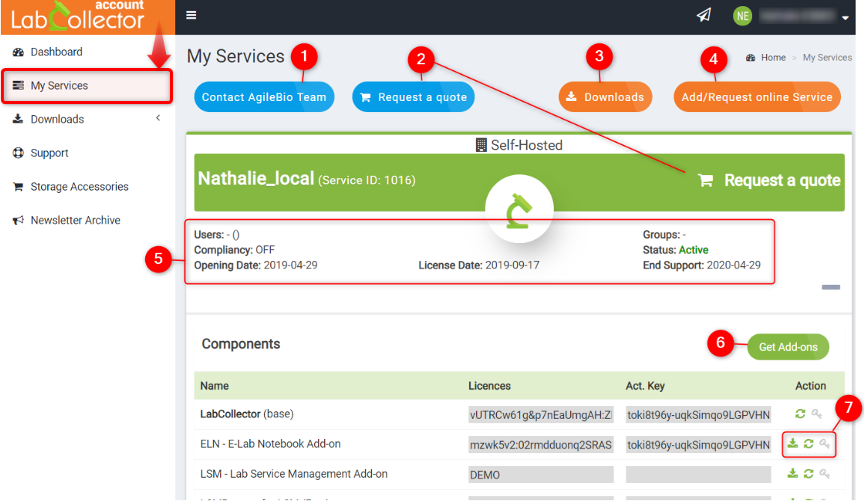The image size is (865, 504).
Task: Toggle the hamburger sidebar menu
Action: (x=192, y=16)
